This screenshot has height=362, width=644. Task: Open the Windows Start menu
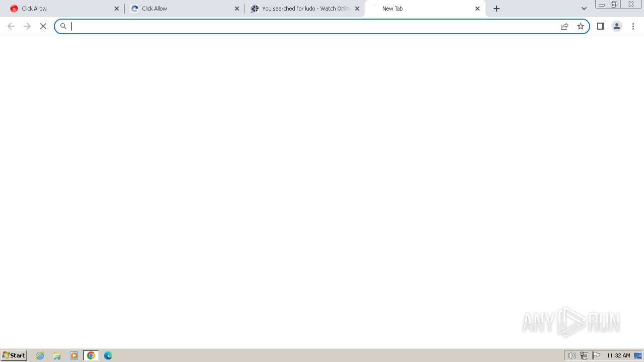(14, 355)
